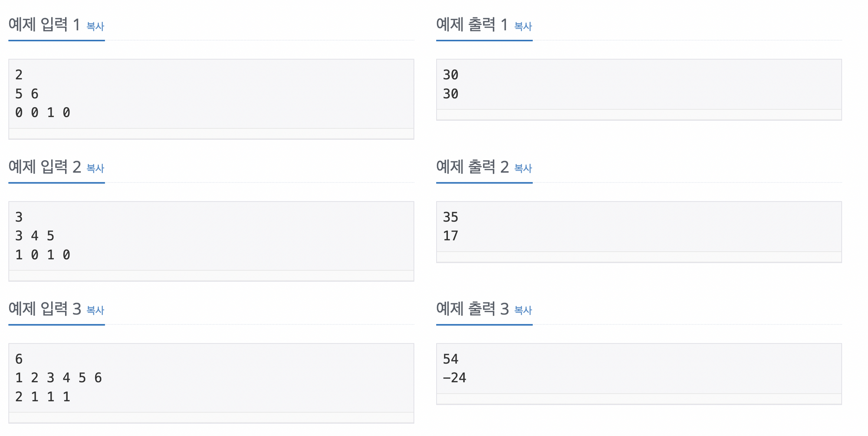Click the 30 value in output 1

[450, 75]
